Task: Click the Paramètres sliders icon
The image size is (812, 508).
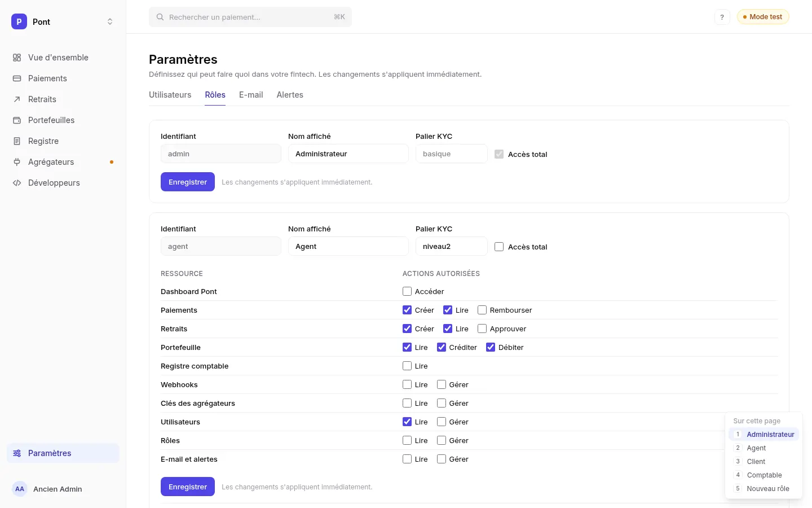Action: point(17,453)
